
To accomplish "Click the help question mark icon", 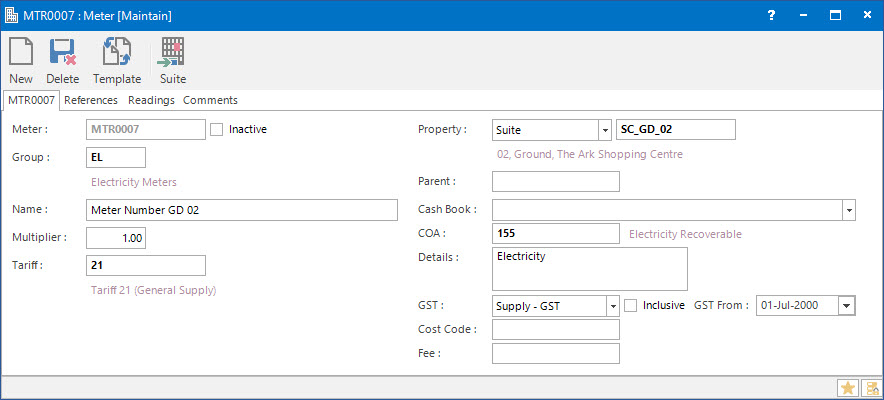I will (x=771, y=15).
